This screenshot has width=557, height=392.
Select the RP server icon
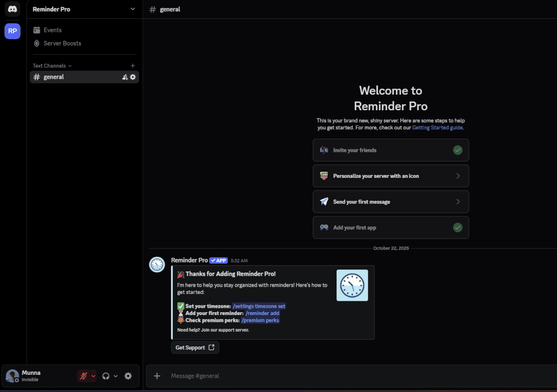pyautogui.click(x=12, y=31)
